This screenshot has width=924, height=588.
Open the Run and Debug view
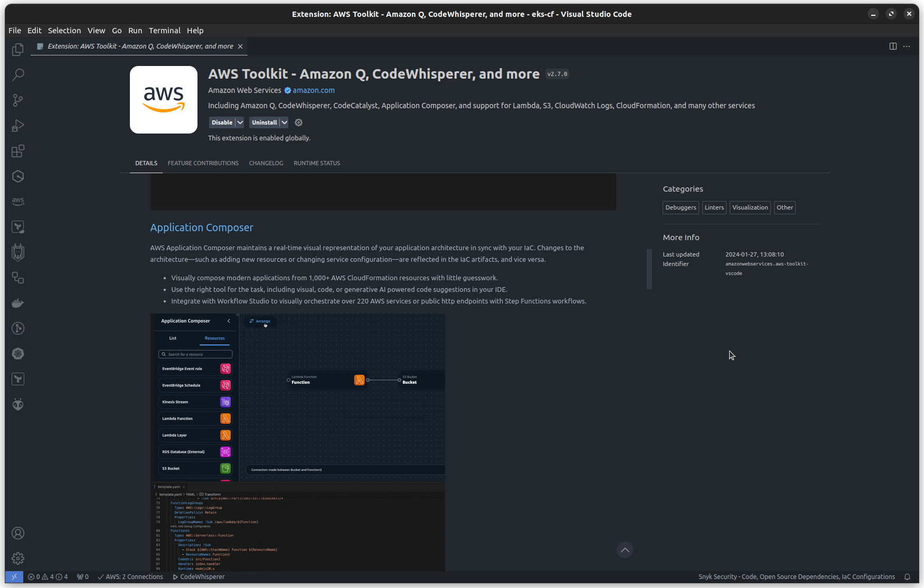pos(18,126)
